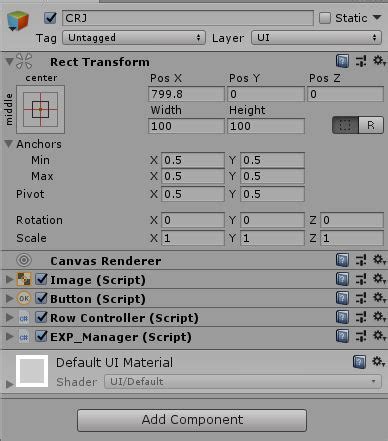Click the Width field
Viewport: 388px width, 441px height.
pyautogui.click(x=186, y=126)
